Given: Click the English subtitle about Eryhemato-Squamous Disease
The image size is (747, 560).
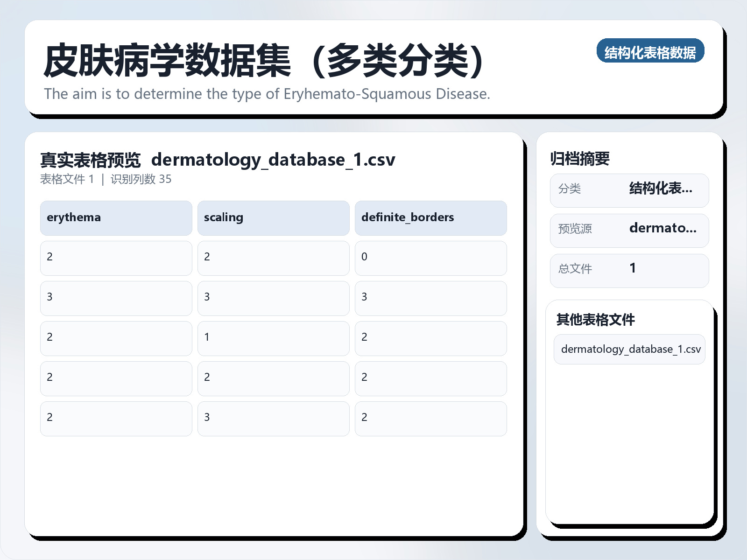Looking at the screenshot, I should pyautogui.click(x=268, y=94).
